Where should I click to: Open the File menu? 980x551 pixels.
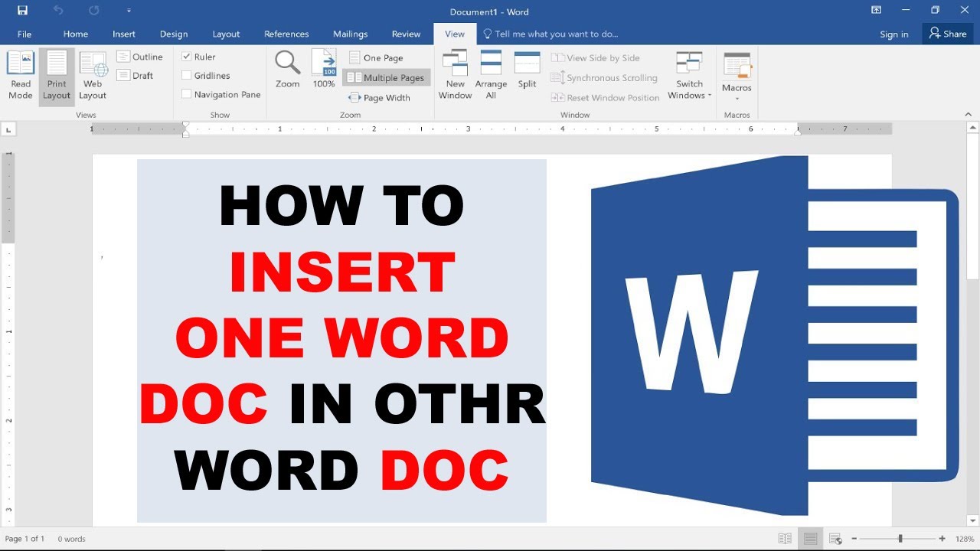pyautogui.click(x=24, y=34)
